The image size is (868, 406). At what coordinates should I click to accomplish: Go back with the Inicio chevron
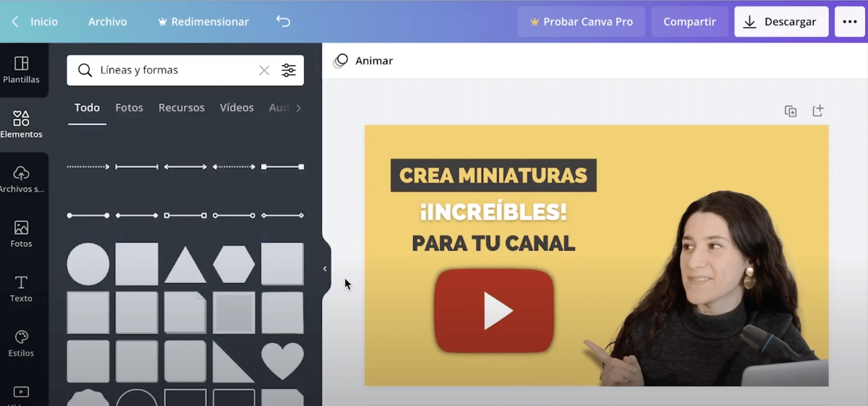click(x=15, y=21)
